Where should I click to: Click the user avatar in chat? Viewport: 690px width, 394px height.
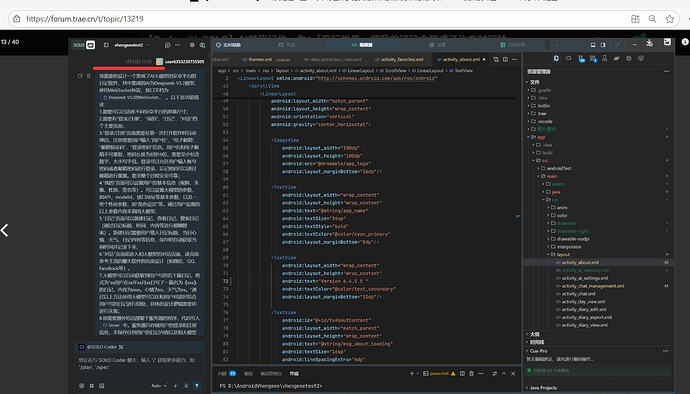pos(159,62)
